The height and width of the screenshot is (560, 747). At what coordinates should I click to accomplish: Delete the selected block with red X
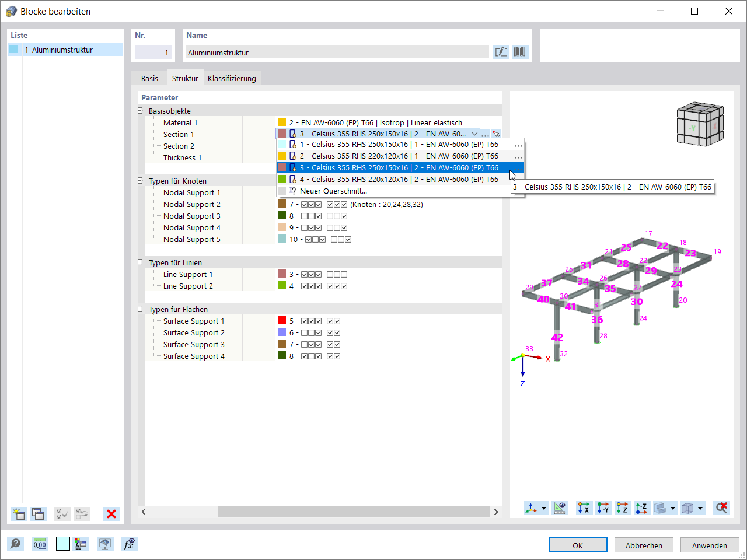pos(111,514)
